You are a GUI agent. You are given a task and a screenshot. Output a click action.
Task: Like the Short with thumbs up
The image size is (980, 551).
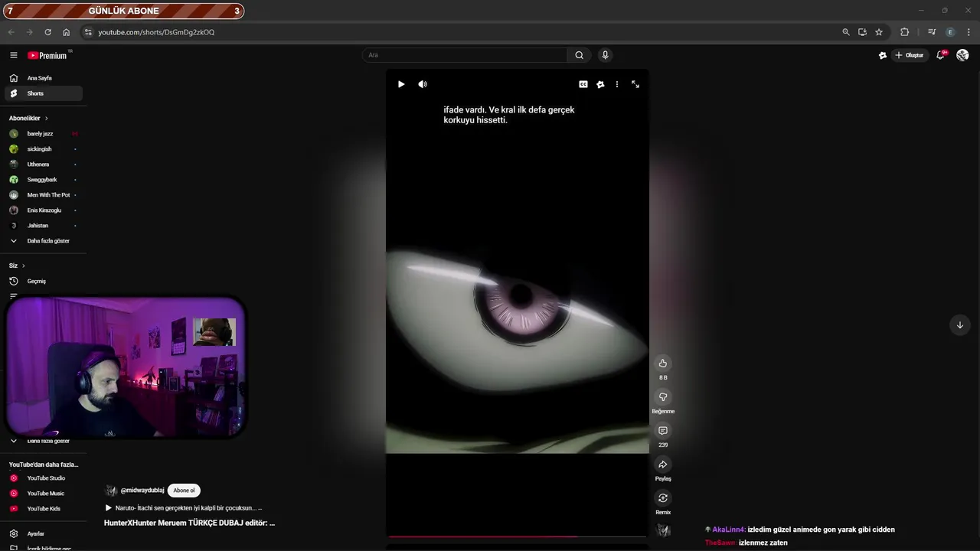point(663,364)
